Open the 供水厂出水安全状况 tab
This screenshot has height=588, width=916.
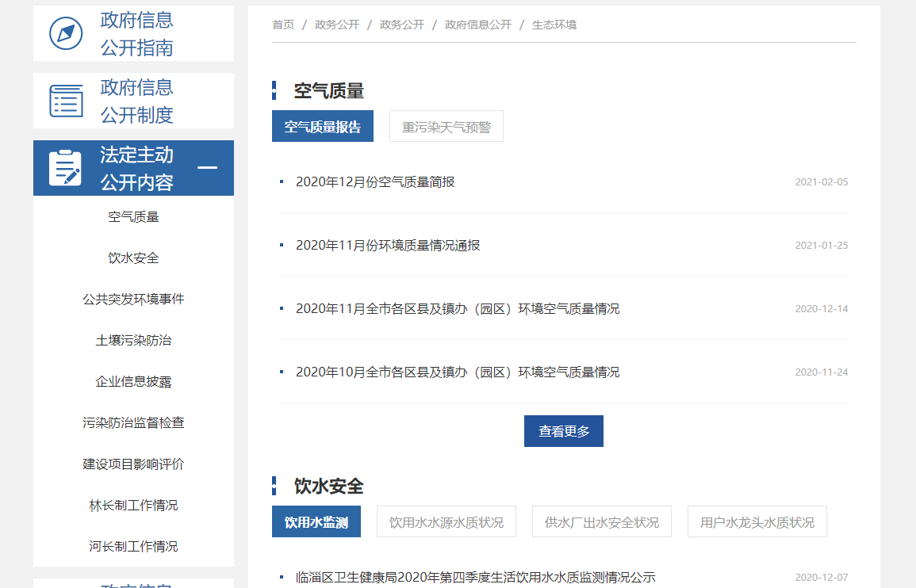[x=601, y=522]
